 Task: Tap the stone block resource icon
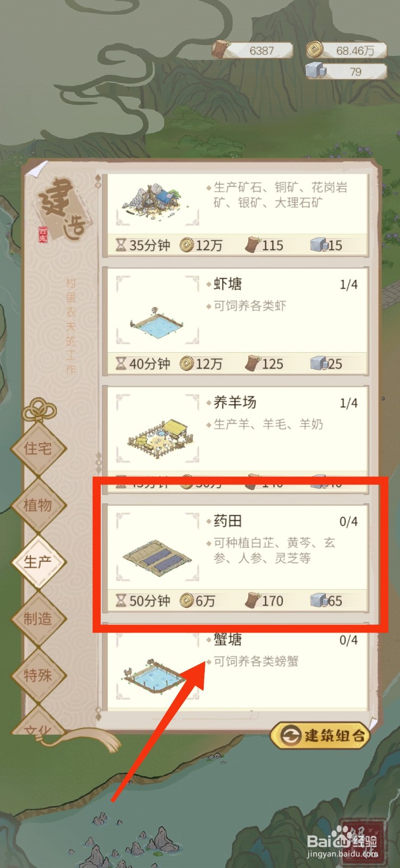point(315,71)
